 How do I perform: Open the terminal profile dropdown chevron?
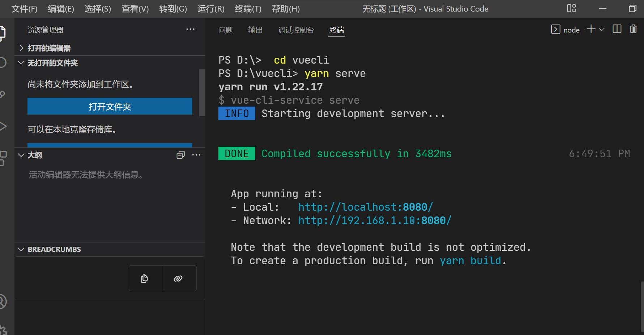601,29
